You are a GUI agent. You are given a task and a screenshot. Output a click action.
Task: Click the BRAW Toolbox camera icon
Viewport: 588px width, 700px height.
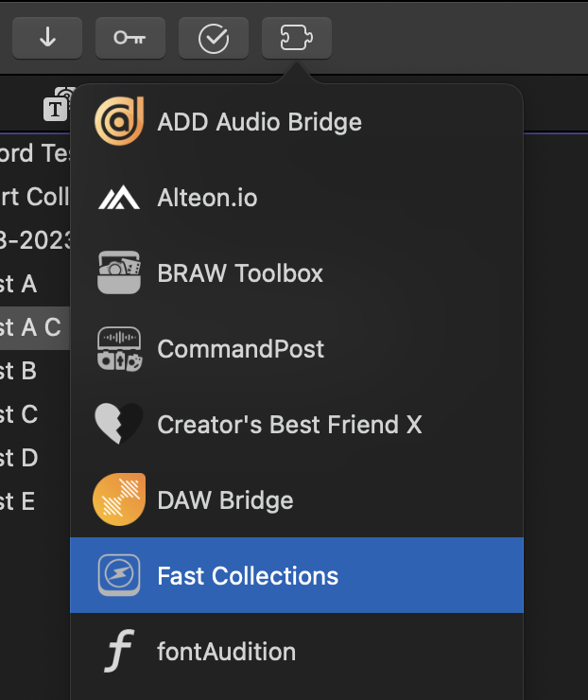(119, 273)
